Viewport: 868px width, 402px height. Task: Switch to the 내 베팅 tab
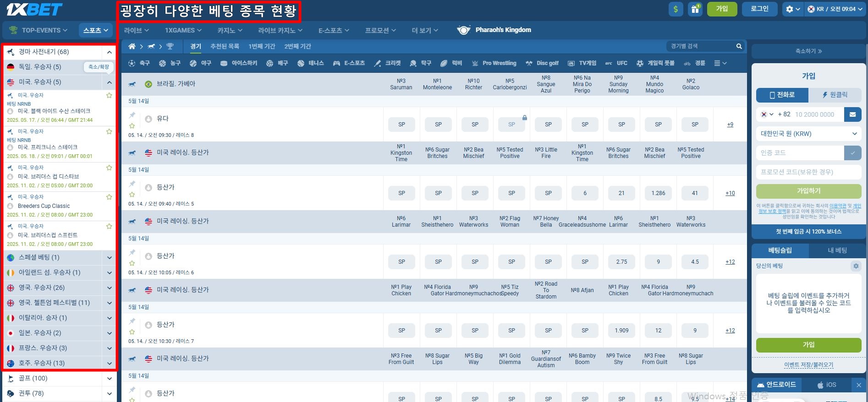click(837, 250)
